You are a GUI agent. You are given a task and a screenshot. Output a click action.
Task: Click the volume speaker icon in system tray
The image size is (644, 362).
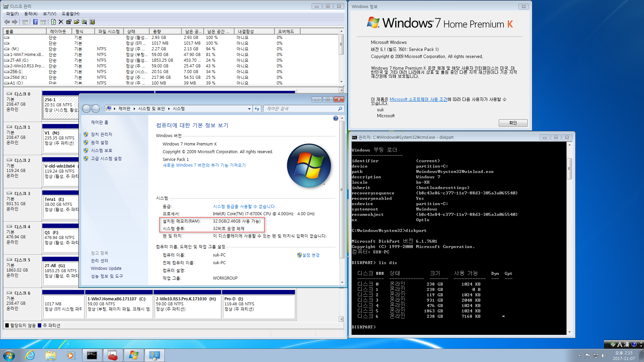click(x=604, y=356)
